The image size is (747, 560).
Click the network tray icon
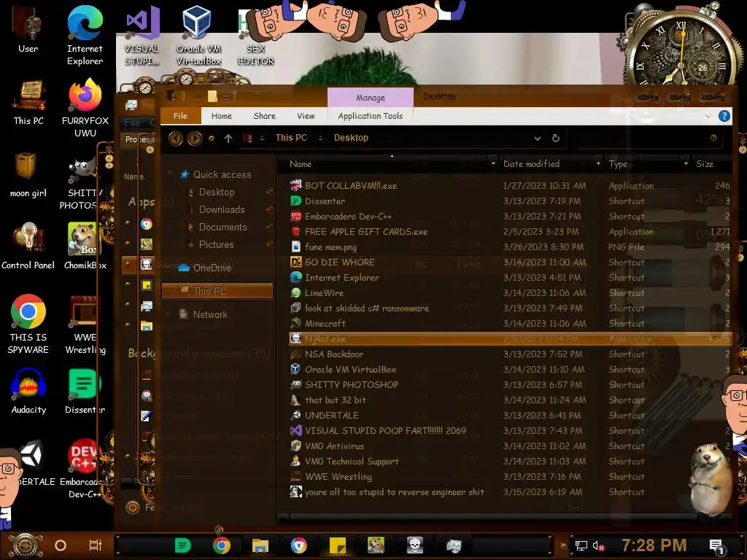[x=581, y=546]
